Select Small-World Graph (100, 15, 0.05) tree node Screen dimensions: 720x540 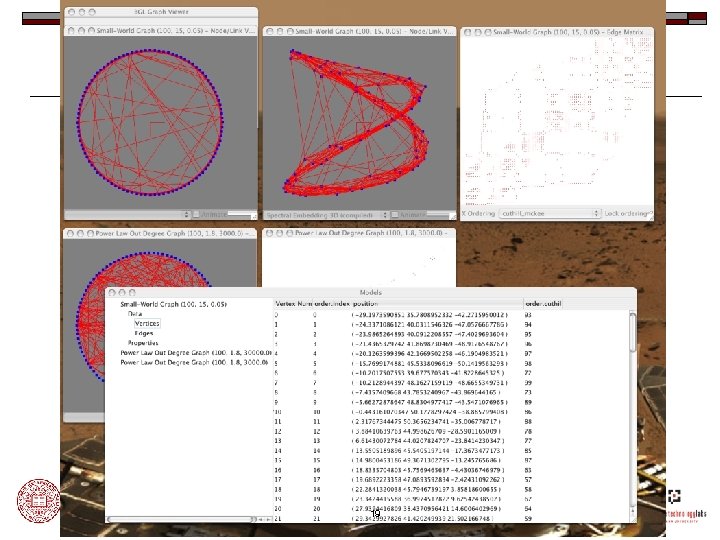[174, 304]
